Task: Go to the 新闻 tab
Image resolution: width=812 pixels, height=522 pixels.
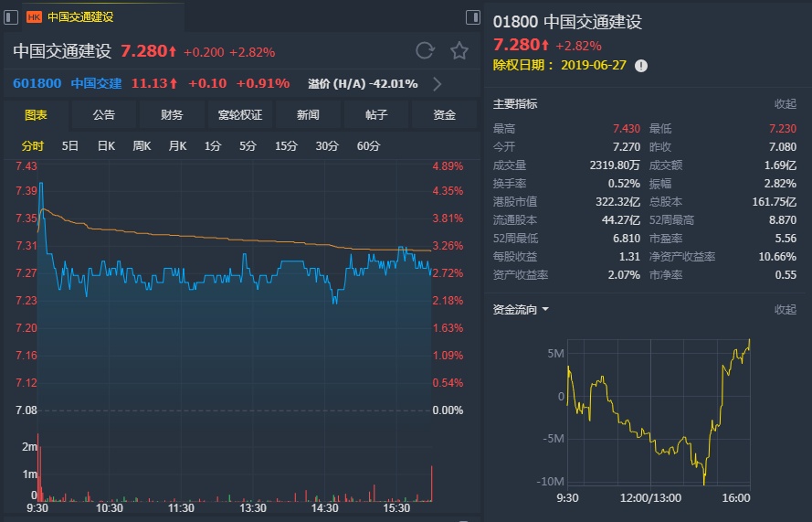Action: pos(308,115)
